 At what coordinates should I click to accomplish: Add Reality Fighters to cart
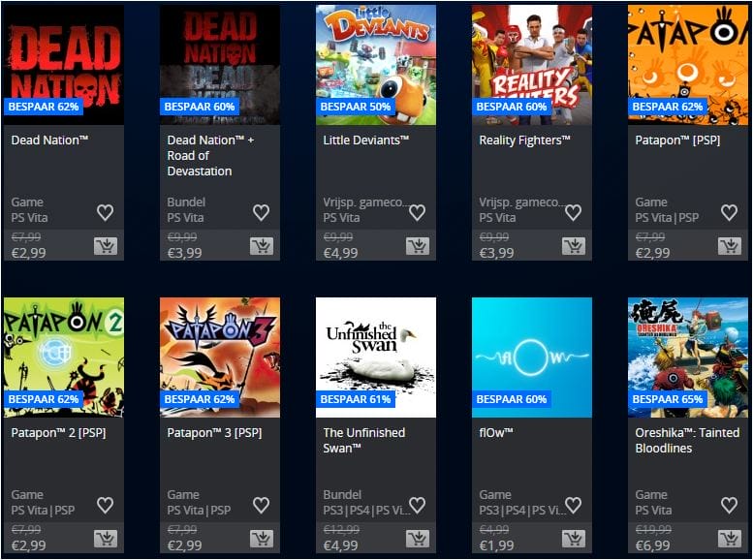[x=574, y=246]
